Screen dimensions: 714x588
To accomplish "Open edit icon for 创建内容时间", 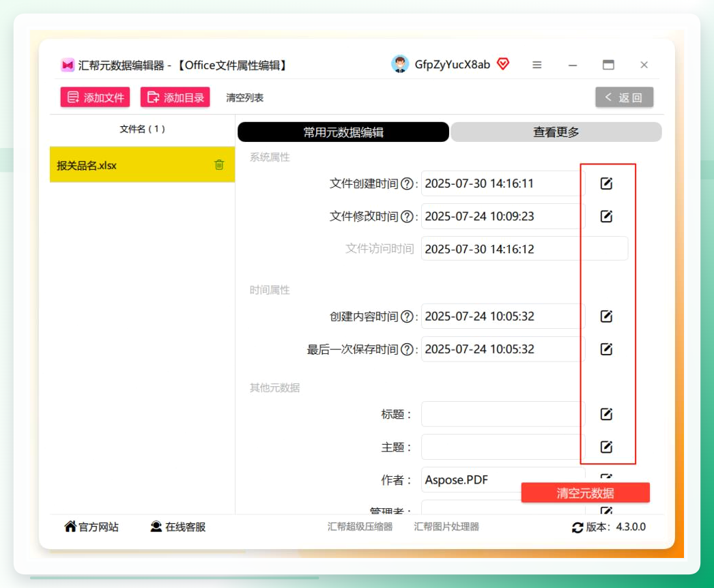I will [606, 317].
